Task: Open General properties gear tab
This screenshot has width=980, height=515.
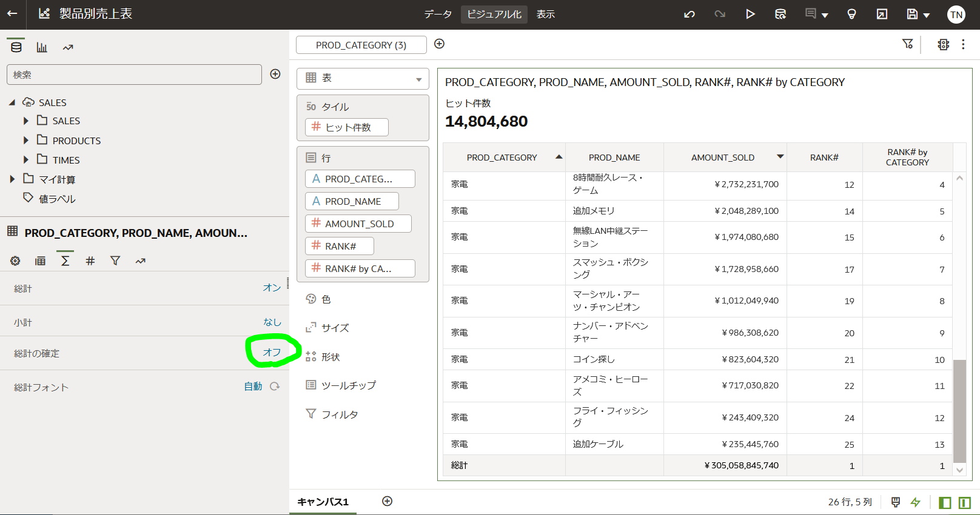Action: (x=15, y=261)
